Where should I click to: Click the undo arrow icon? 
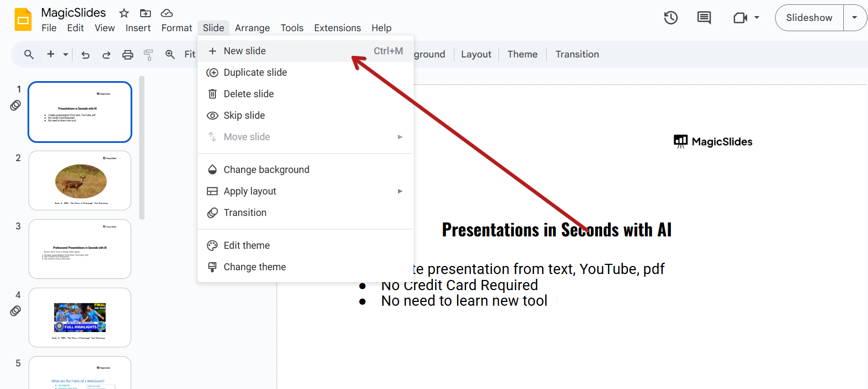click(85, 54)
